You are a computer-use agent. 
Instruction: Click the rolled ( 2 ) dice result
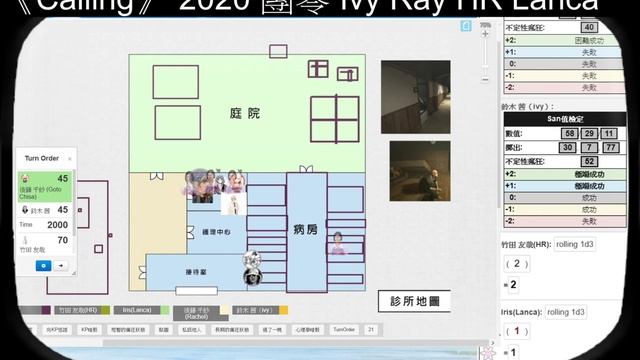tap(517, 264)
